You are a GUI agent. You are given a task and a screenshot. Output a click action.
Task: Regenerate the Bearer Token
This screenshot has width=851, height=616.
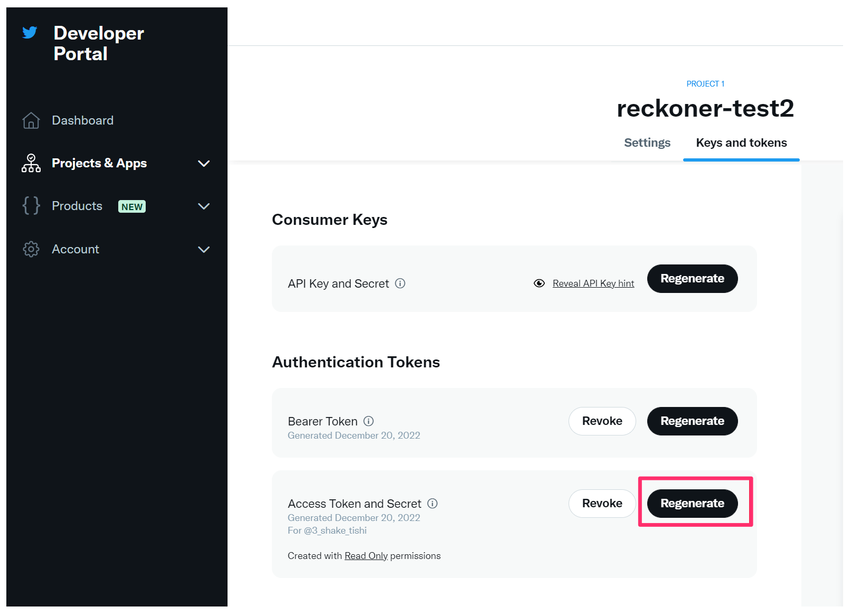click(x=692, y=421)
